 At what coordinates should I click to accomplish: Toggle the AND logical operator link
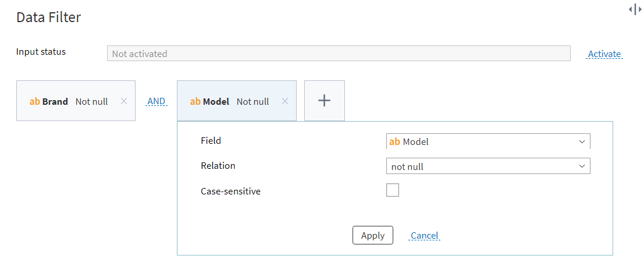point(156,101)
